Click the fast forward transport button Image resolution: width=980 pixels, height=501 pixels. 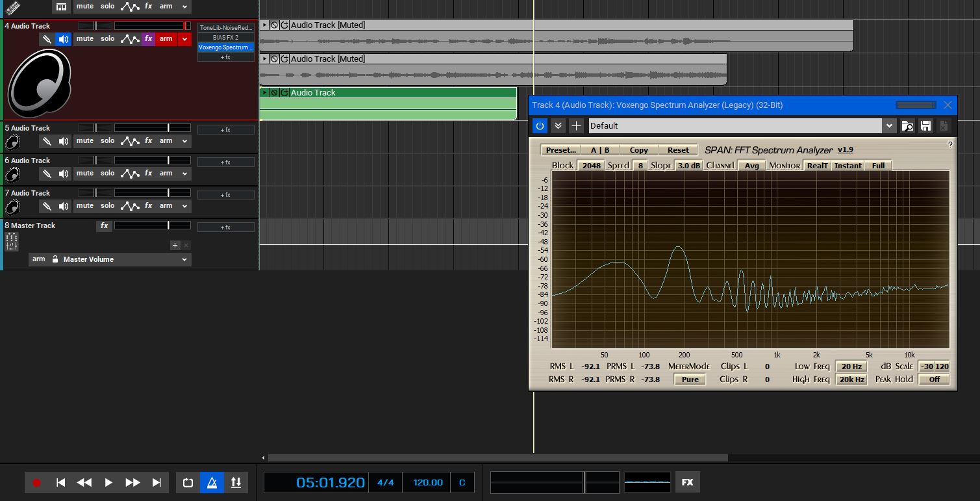coord(132,483)
